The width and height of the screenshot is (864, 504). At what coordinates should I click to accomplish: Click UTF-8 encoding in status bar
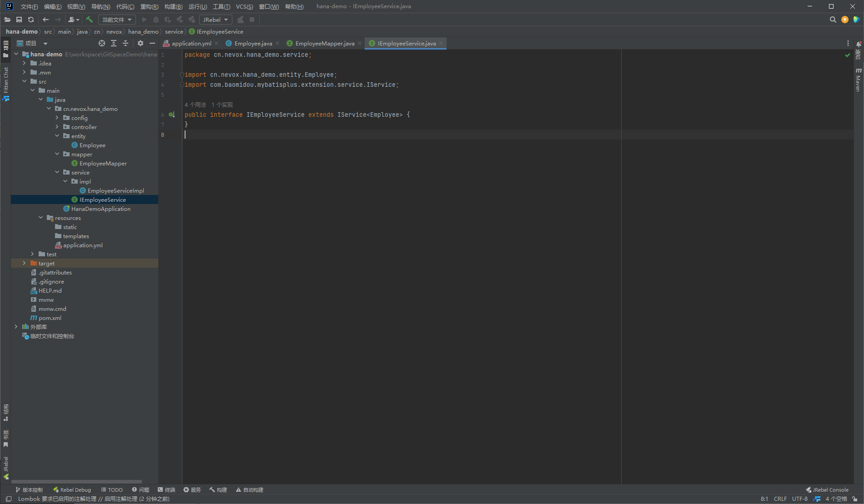(800, 499)
